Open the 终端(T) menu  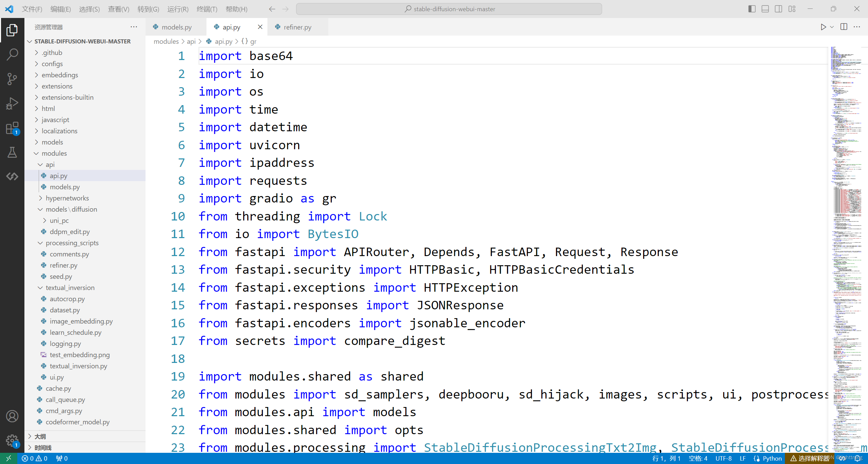tap(207, 9)
